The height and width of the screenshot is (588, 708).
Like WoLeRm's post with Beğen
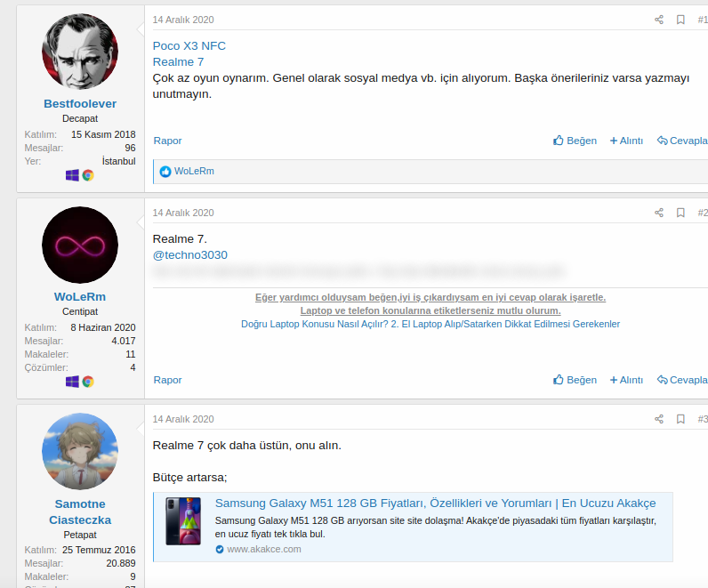click(575, 380)
